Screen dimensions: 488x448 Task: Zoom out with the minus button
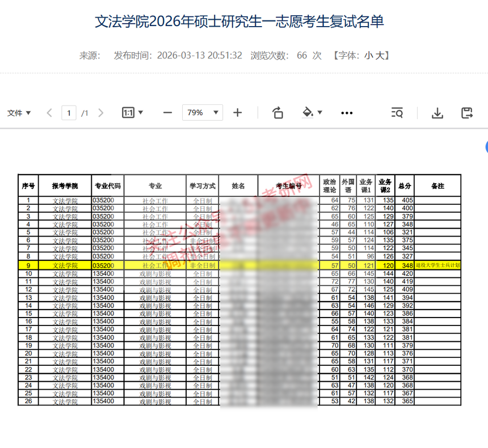click(167, 113)
